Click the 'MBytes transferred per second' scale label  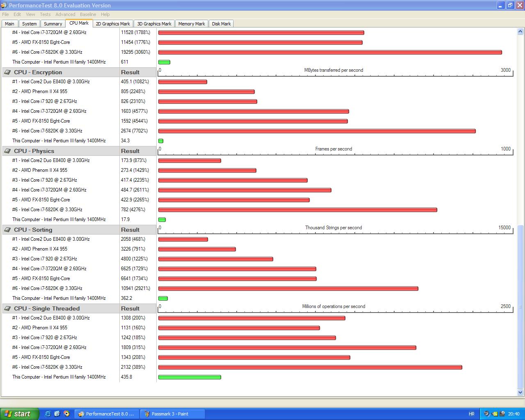(x=334, y=70)
